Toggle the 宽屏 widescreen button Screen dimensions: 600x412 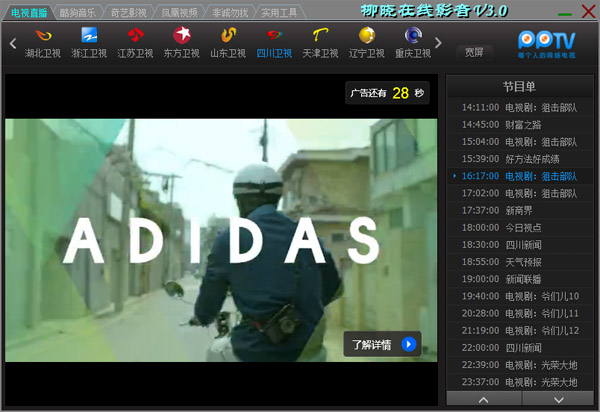(x=474, y=52)
